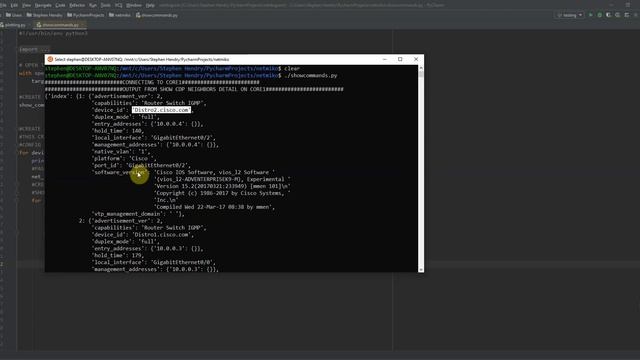Click the 'Compiled Wed 22-Mar-17' line
This screenshot has width=640, height=360.
(x=214, y=207)
